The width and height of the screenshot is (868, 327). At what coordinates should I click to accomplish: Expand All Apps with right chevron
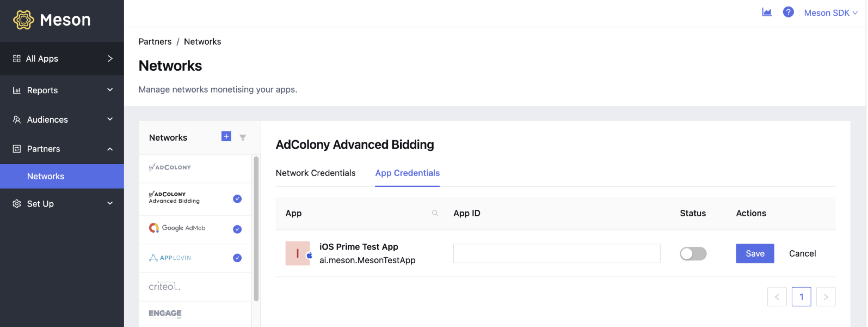[110, 59]
